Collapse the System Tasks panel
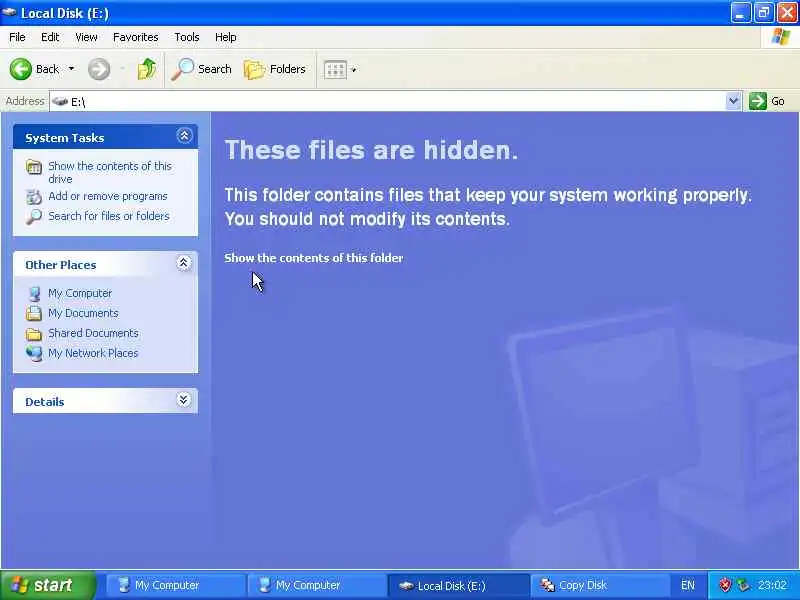This screenshot has width=800, height=600. [x=184, y=136]
